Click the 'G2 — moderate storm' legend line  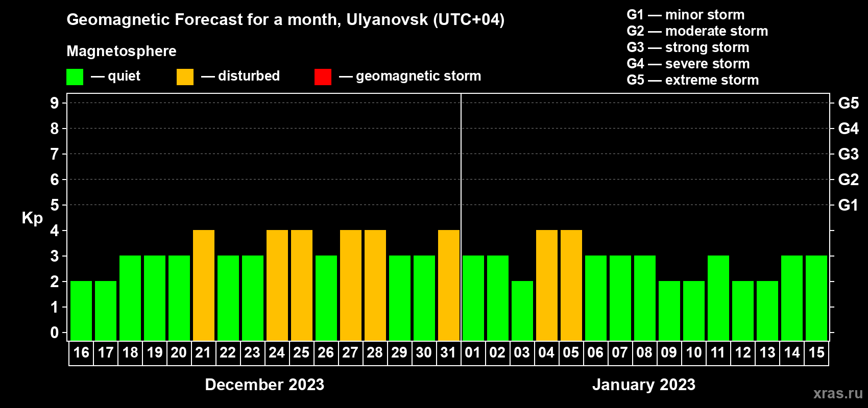(697, 31)
